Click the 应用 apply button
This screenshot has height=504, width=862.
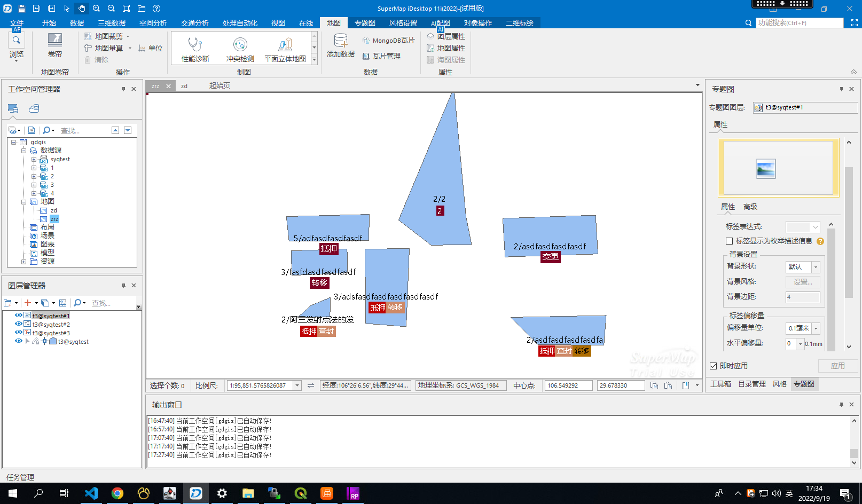pos(838,366)
